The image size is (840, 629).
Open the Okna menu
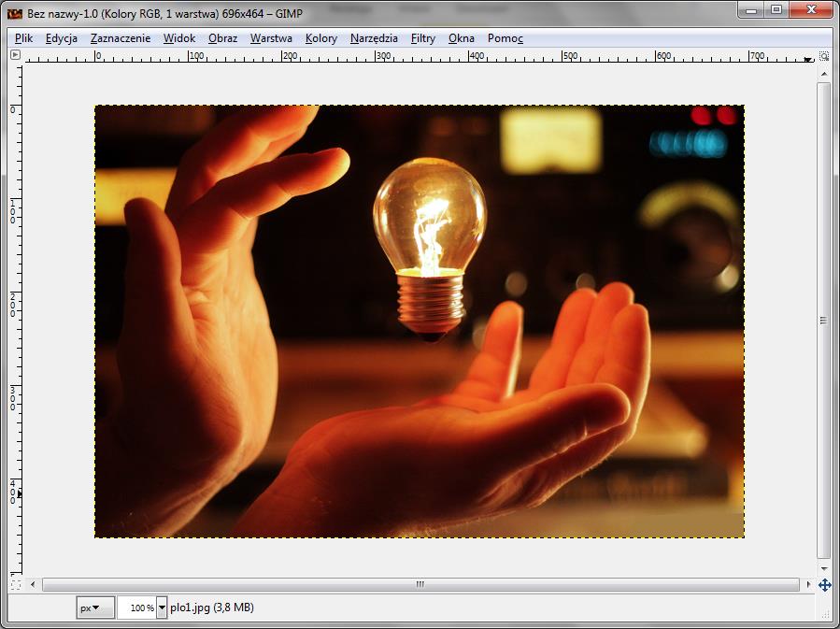coord(461,38)
